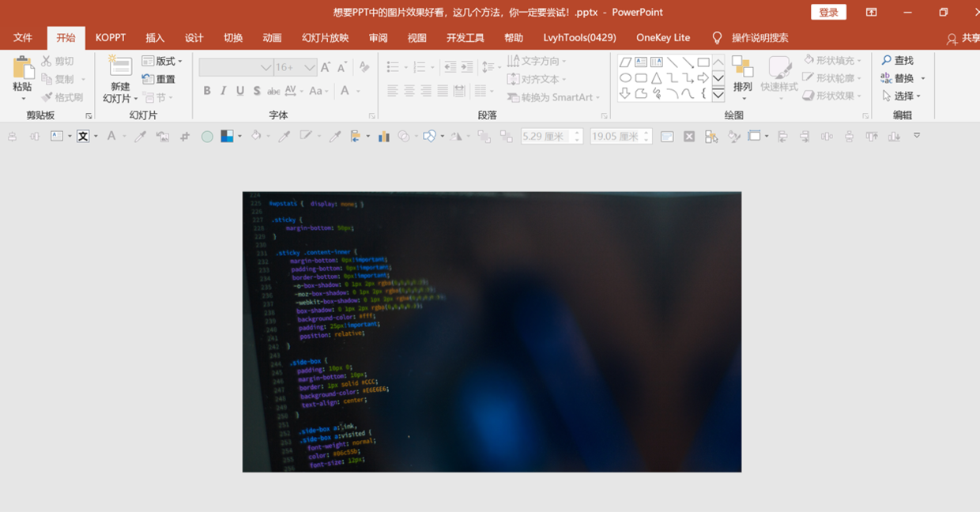Select the block right arrow shape
Screen dimensions: 980x512
coord(703,78)
